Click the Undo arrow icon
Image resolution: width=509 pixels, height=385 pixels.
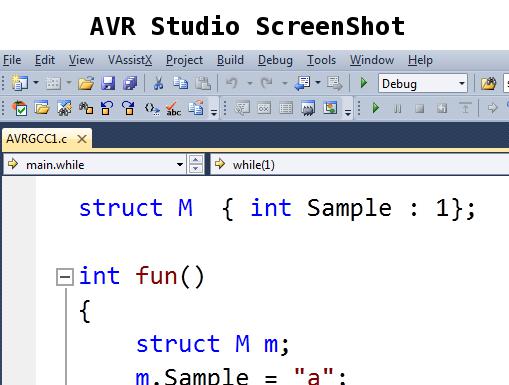pyautogui.click(x=232, y=83)
